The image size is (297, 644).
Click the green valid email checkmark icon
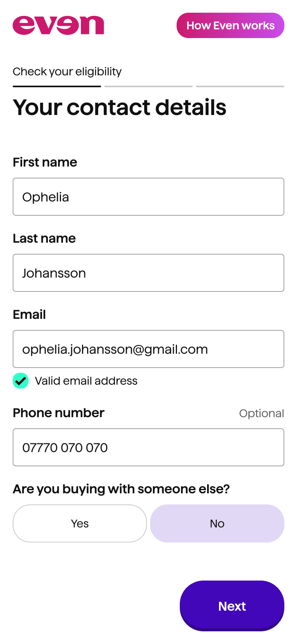click(21, 381)
